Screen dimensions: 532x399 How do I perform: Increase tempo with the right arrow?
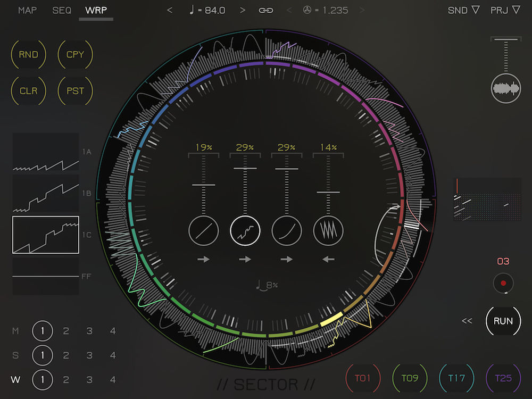(242, 10)
